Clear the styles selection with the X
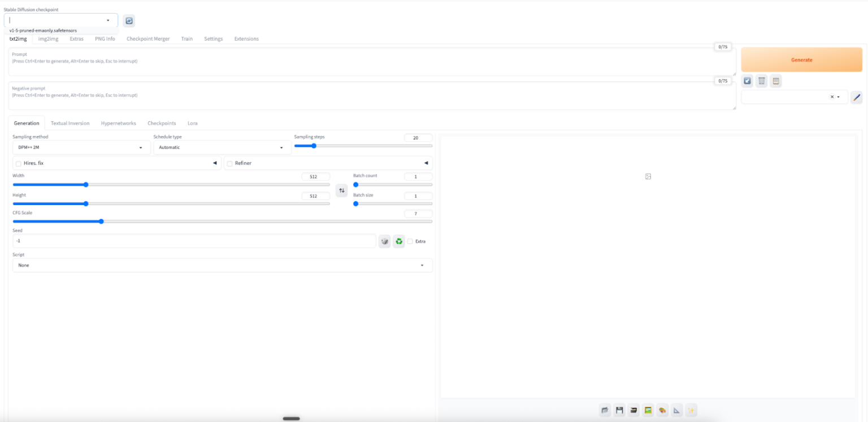This screenshot has width=868, height=422. pos(832,97)
